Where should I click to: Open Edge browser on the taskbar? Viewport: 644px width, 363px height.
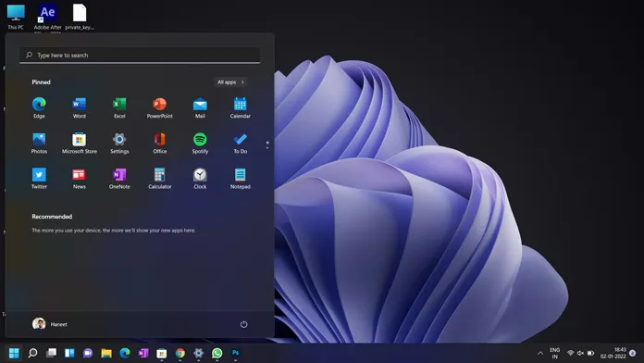[x=125, y=353]
